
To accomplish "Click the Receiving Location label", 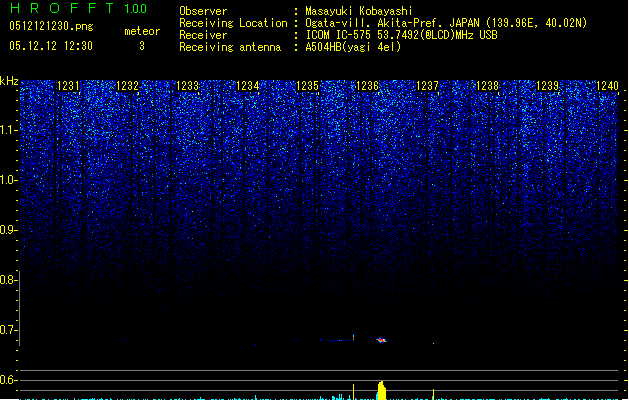I will coord(233,23).
